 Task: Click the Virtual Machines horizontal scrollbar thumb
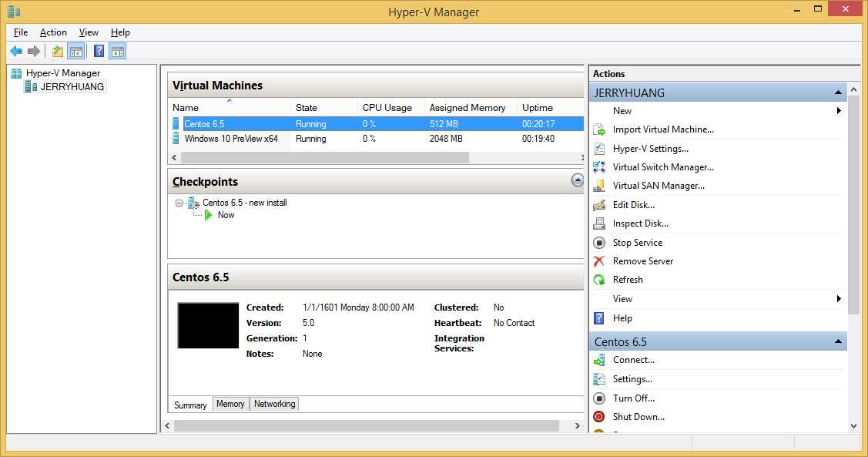pos(325,158)
